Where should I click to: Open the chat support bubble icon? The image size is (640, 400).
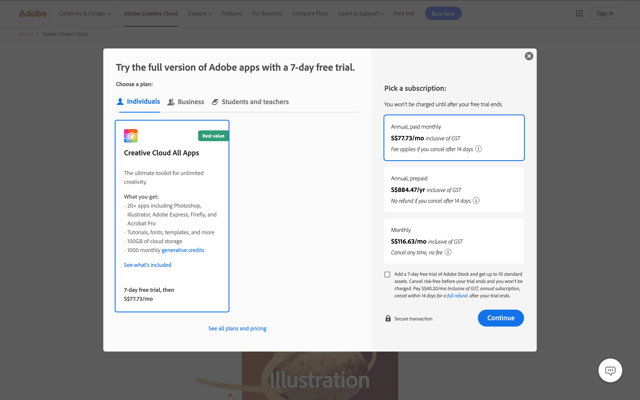[x=610, y=371]
